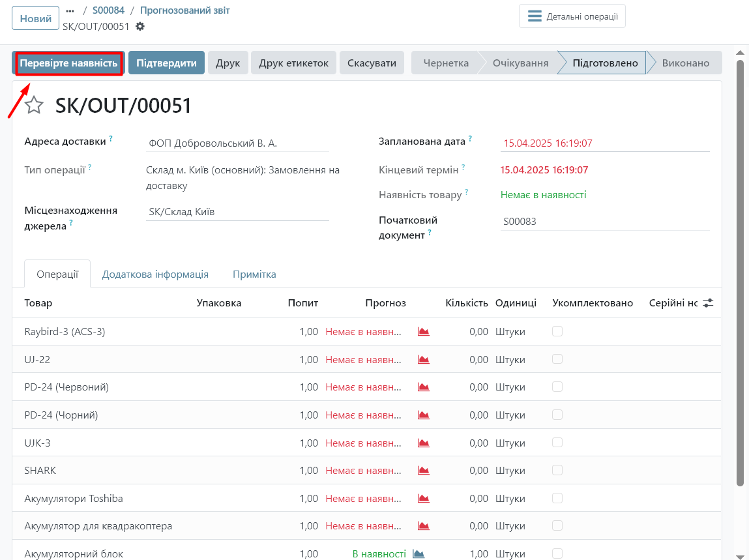Image resolution: width=749 pixels, height=560 pixels.
Task: Open column settings adjust icon in table header
Action: tap(709, 303)
